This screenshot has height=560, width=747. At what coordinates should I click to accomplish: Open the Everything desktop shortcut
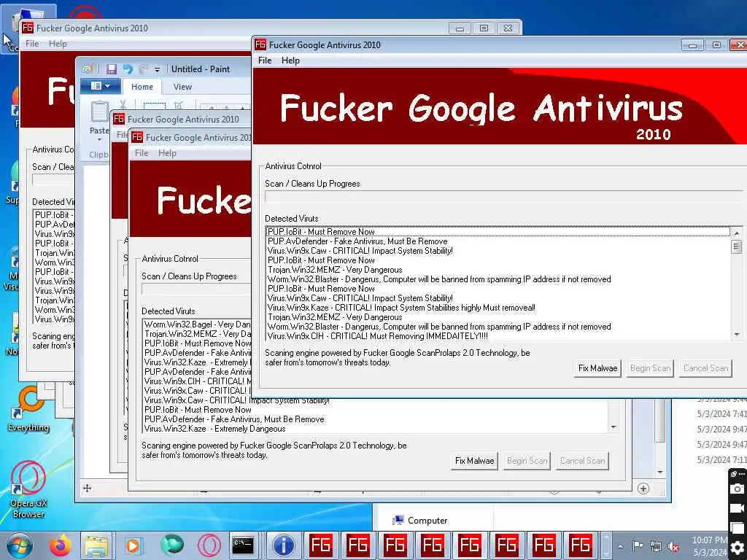click(x=28, y=410)
